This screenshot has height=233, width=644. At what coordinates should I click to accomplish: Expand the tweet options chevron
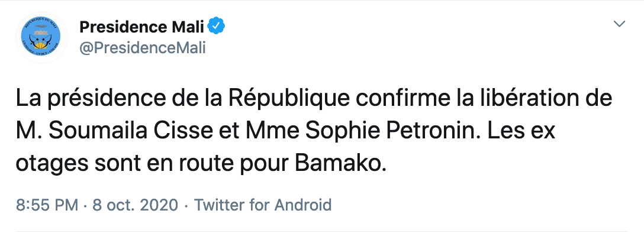[619, 24]
